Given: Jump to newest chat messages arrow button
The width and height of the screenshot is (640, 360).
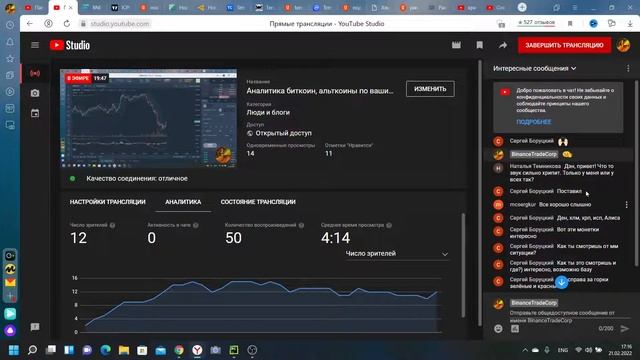Looking at the screenshot, I should coord(562,282).
